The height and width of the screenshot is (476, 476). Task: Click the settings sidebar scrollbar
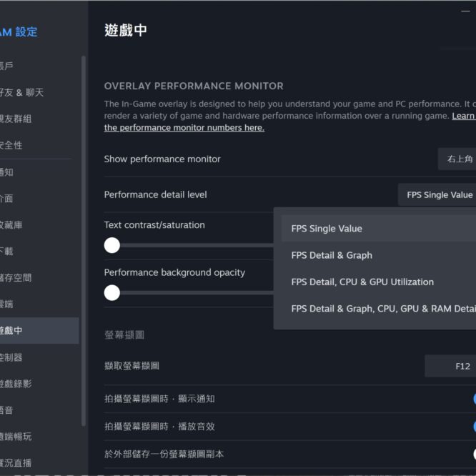point(84,214)
